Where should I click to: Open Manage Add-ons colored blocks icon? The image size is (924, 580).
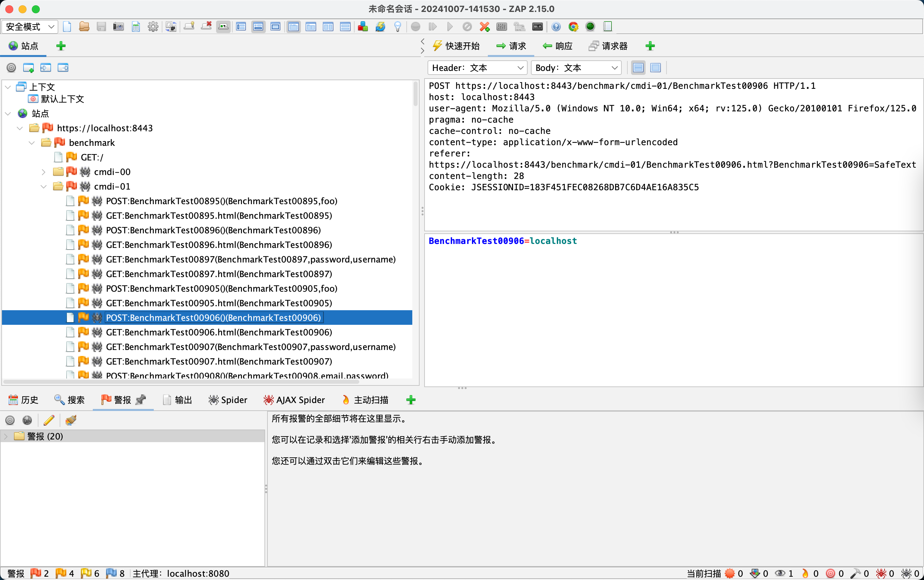[x=363, y=27]
